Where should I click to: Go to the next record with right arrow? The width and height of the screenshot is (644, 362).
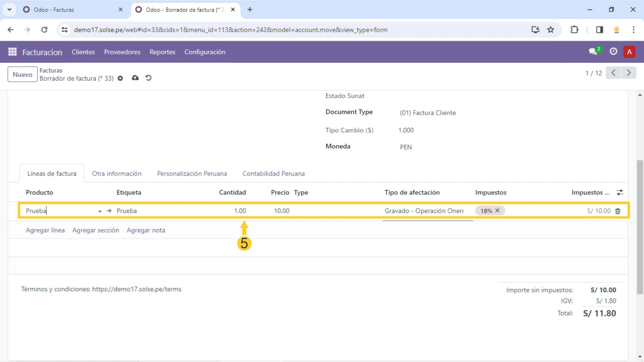(629, 73)
